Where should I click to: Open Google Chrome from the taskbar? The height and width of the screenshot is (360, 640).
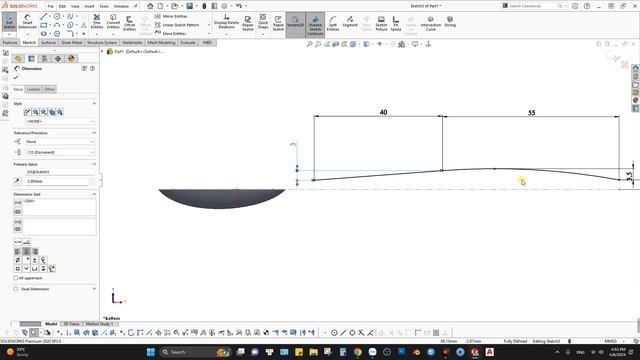pos(358,352)
